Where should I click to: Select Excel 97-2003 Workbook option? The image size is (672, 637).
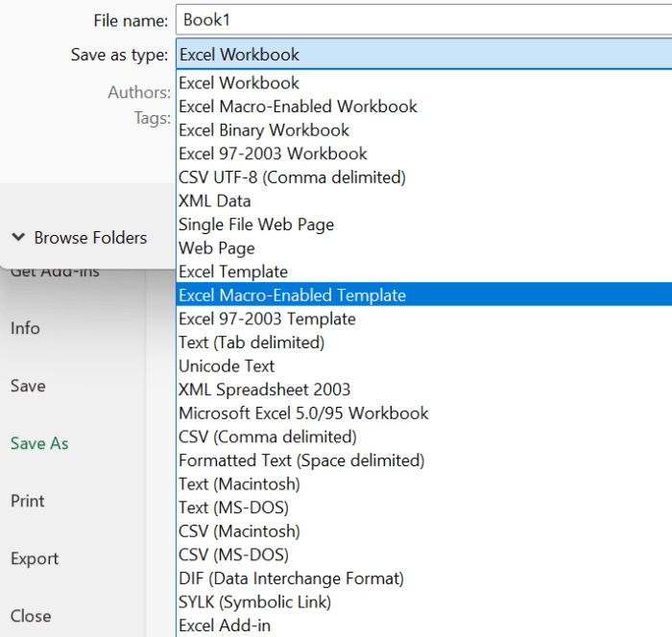point(273,153)
